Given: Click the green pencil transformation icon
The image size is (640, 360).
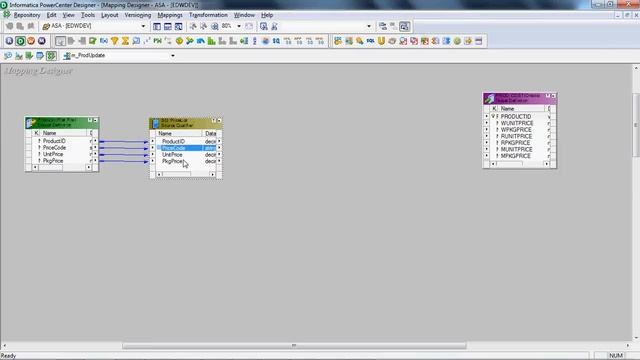Looking at the screenshot, I should (x=93, y=41).
